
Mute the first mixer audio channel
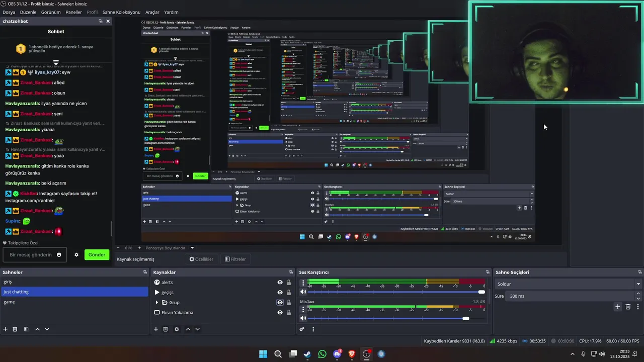coord(303,292)
